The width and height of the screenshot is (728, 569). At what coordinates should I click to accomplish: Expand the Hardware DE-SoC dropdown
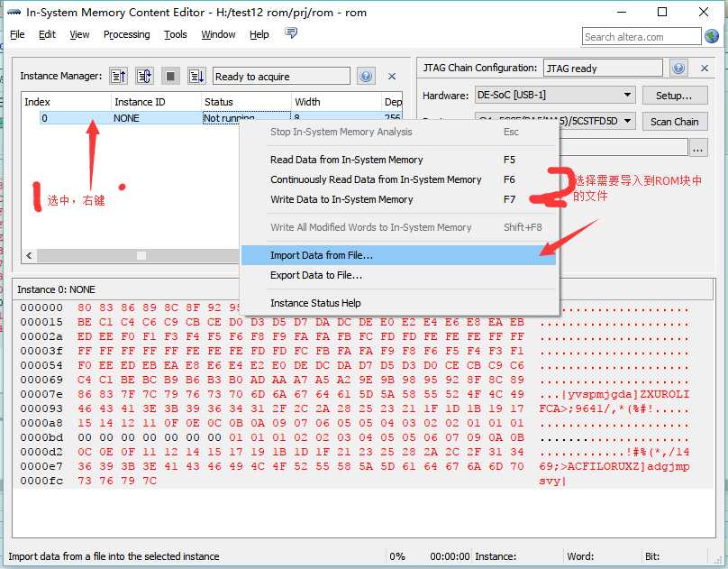(x=555, y=95)
